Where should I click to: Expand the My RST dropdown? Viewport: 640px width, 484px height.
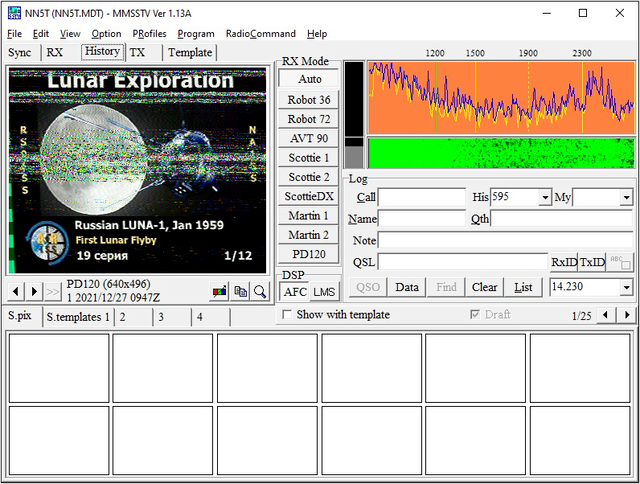pyautogui.click(x=626, y=198)
